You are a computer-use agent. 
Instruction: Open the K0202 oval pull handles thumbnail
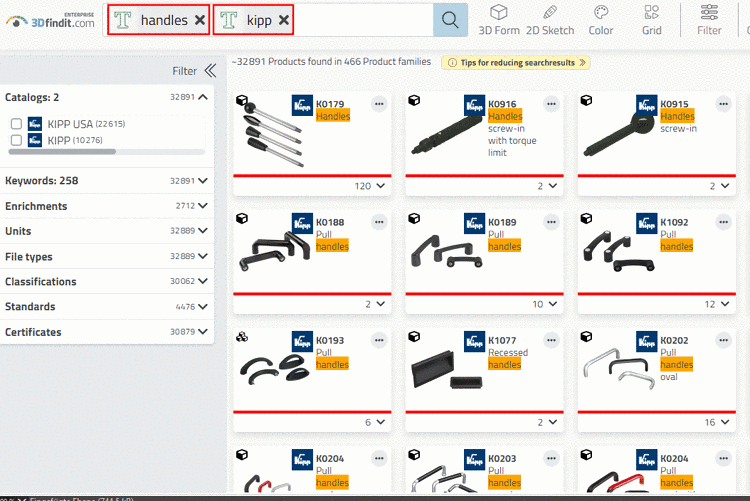619,369
